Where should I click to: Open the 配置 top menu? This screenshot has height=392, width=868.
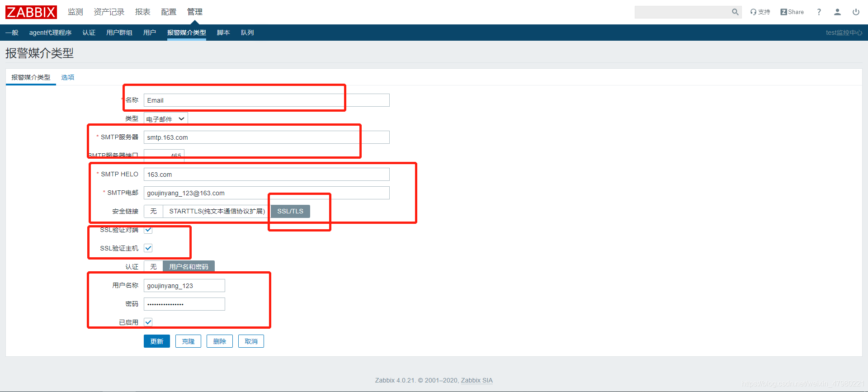coord(169,12)
